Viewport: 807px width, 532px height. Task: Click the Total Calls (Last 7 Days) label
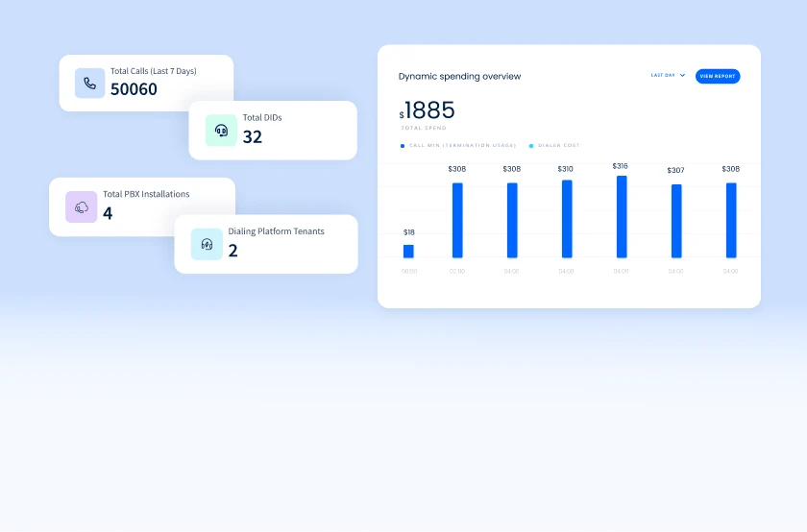154,71
